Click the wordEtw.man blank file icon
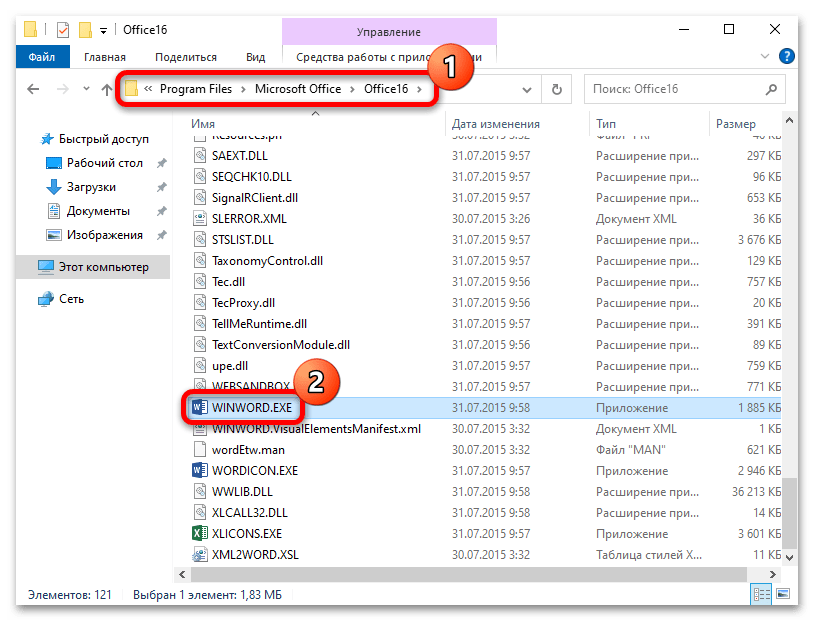Image resolution: width=814 pixels, height=621 pixels. tap(199, 450)
